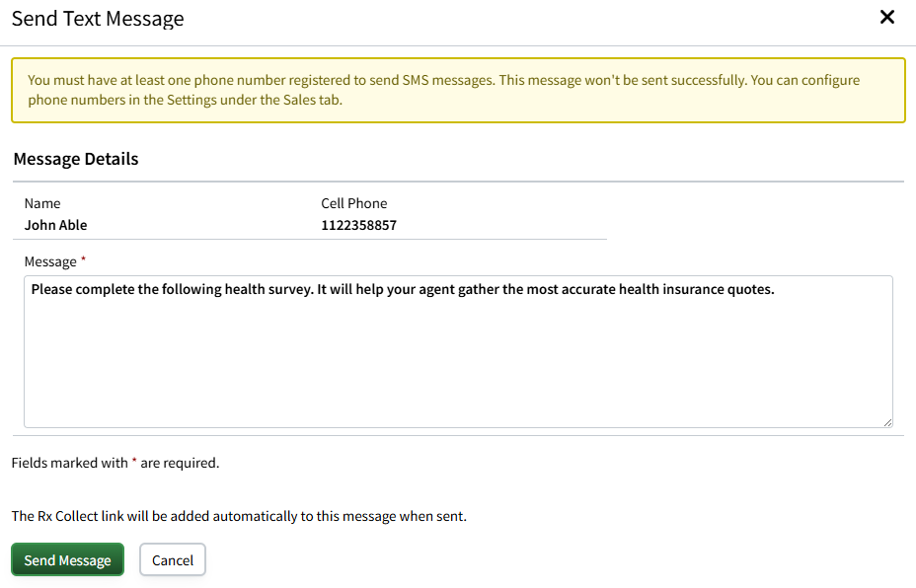916x588 pixels.
Task: Select the fields required notice text
Action: 114,462
